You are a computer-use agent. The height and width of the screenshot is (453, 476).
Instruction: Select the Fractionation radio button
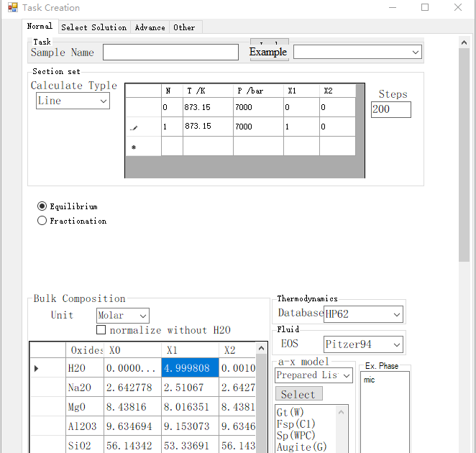tap(42, 221)
